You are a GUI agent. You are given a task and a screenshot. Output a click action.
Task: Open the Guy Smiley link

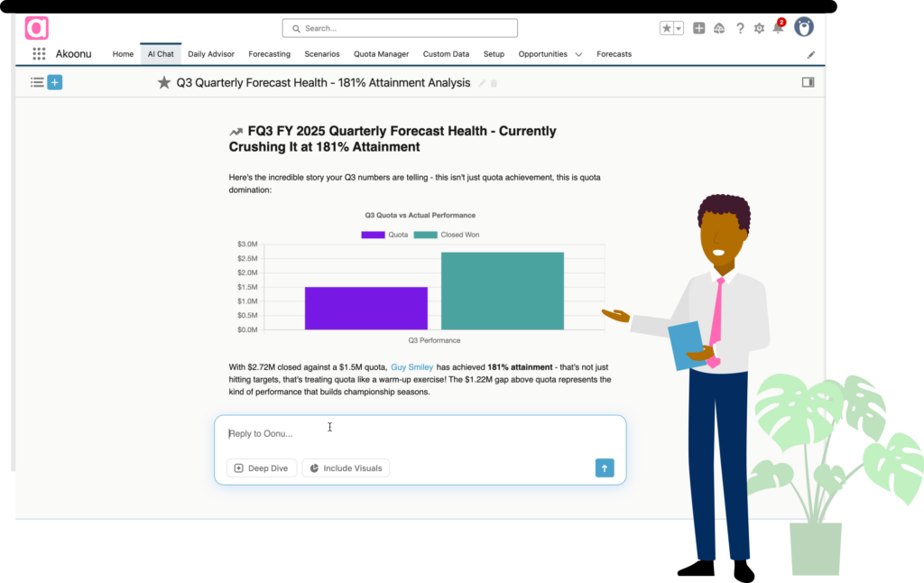click(411, 367)
